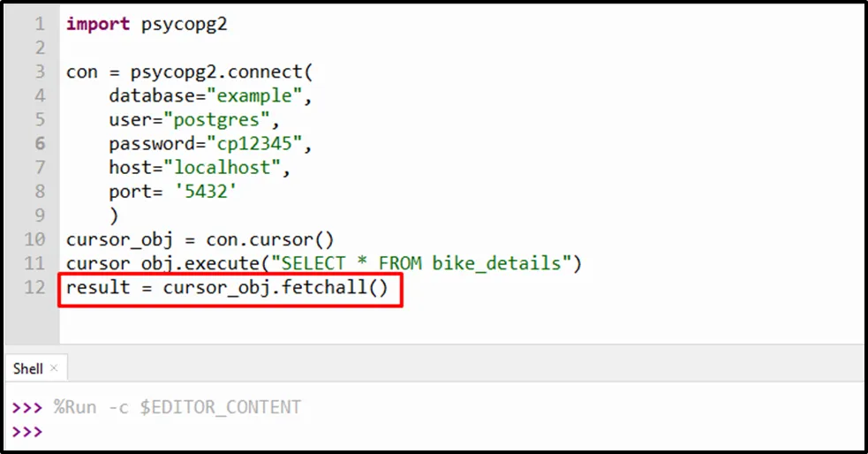Click the '5432' port value
This screenshot has width=868, height=454.
pyautogui.click(x=207, y=191)
